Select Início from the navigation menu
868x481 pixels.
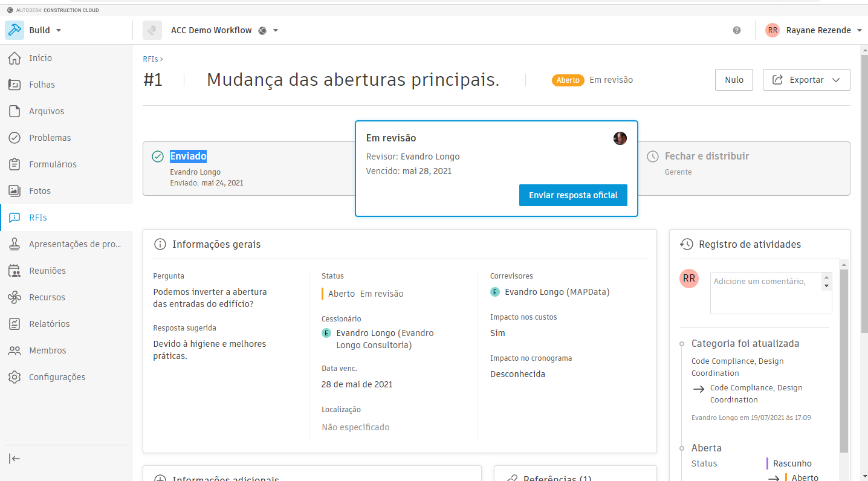coord(15,57)
